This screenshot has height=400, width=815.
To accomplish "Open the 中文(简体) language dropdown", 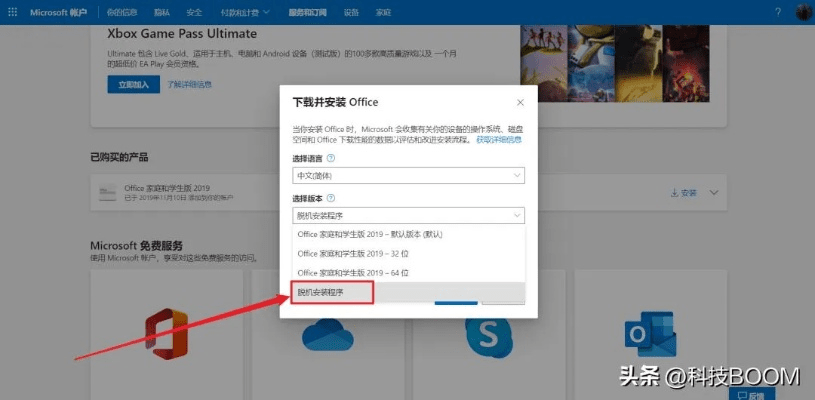I will [x=409, y=176].
